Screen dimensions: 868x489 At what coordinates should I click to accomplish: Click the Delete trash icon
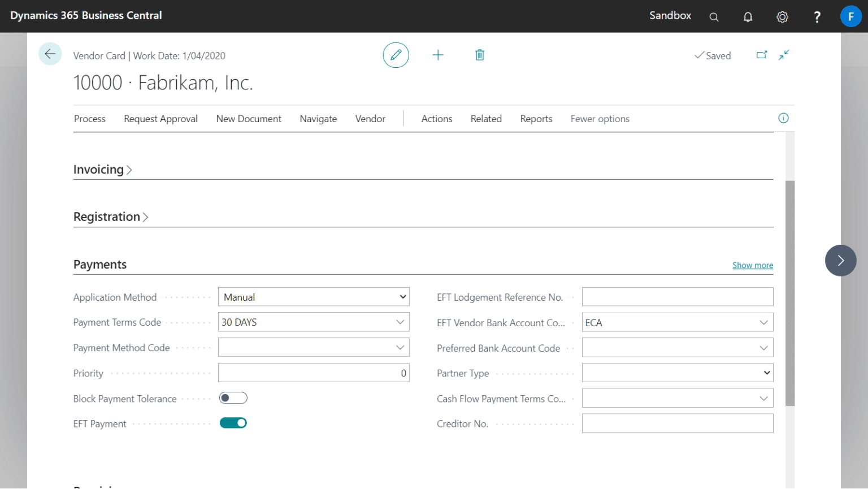coord(479,55)
